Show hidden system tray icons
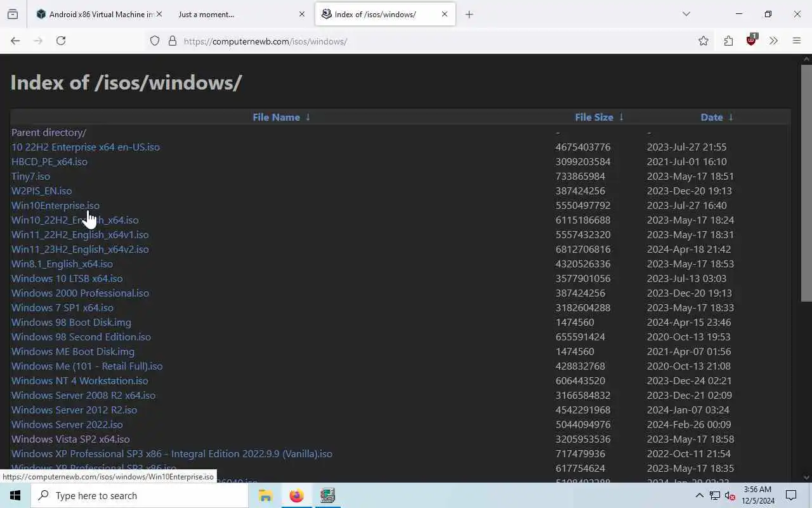Screen dimensions: 812x508 coord(700,495)
